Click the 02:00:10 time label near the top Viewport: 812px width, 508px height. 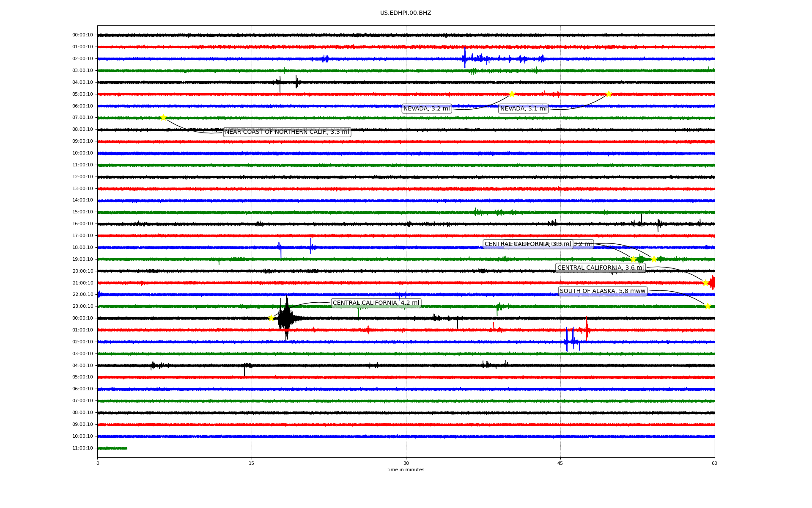82,59
